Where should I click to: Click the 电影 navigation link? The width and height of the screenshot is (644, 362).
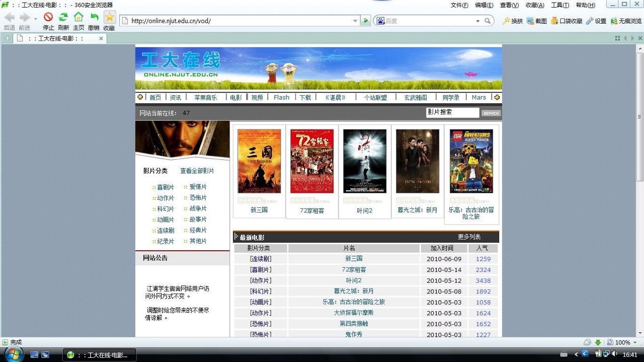[236, 97]
